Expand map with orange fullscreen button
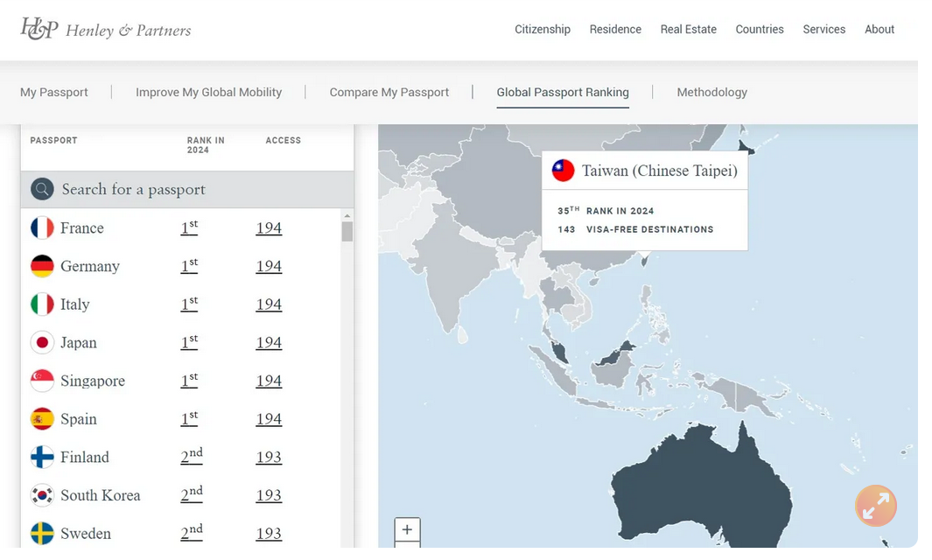This screenshot has height=560, width=932. tap(875, 506)
